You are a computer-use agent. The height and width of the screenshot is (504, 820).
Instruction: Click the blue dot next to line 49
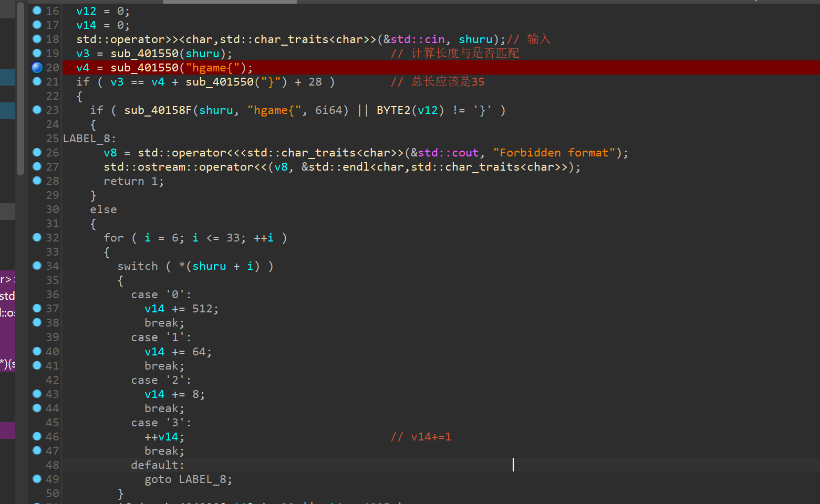(x=37, y=479)
